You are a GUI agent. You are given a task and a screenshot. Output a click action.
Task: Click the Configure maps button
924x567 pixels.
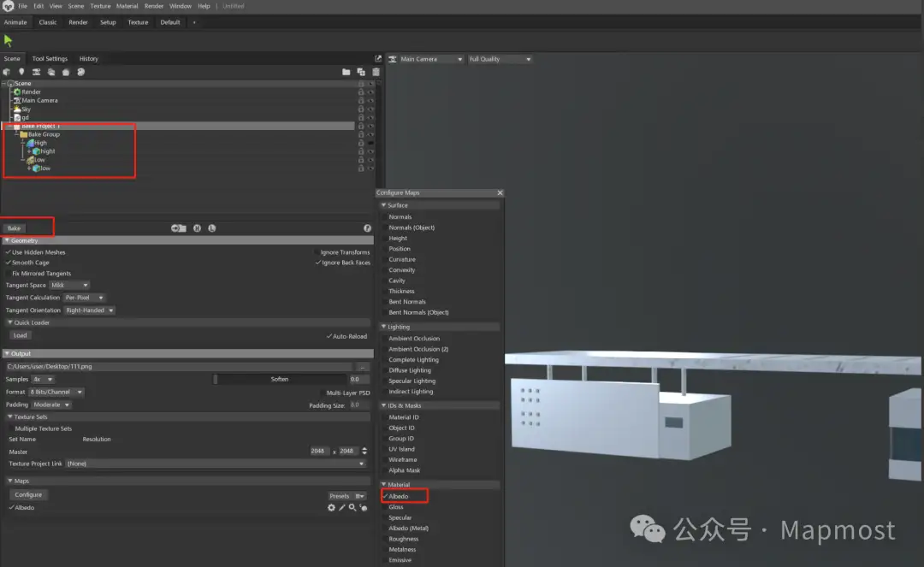pyautogui.click(x=28, y=495)
